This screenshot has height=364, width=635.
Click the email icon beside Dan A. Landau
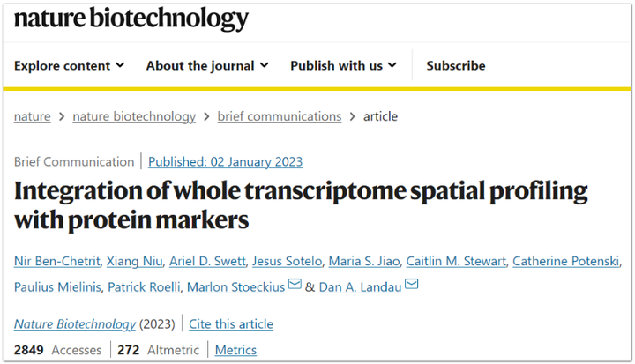[412, 286]
